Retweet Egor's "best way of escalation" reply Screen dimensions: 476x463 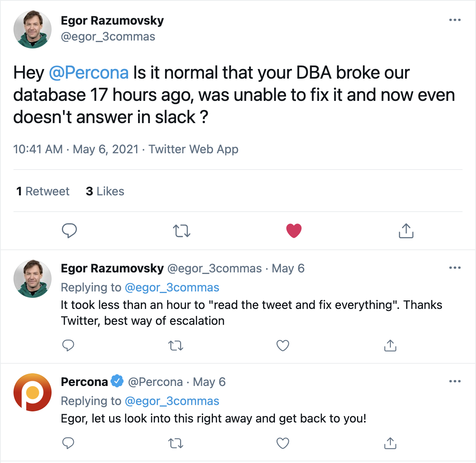pos(176,345)
